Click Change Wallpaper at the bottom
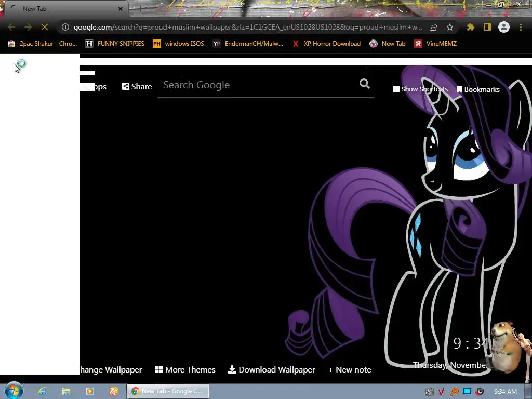 click(111, 369)
